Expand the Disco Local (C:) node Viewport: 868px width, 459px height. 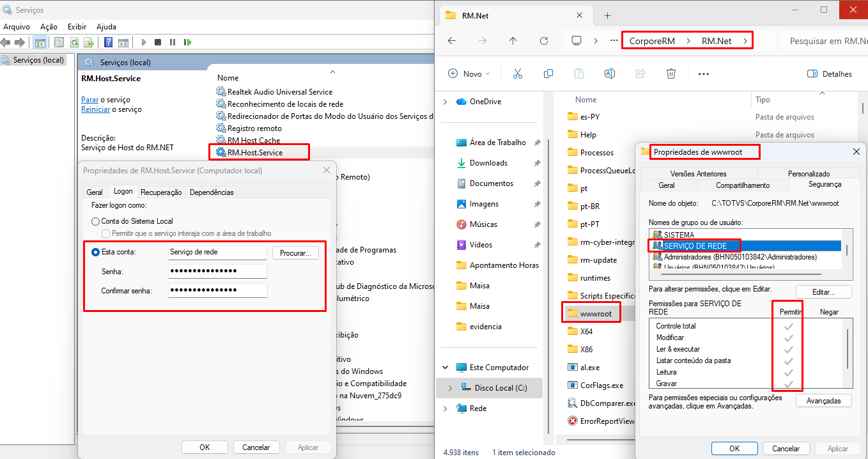pyautogui.click(x=450, y=388)
